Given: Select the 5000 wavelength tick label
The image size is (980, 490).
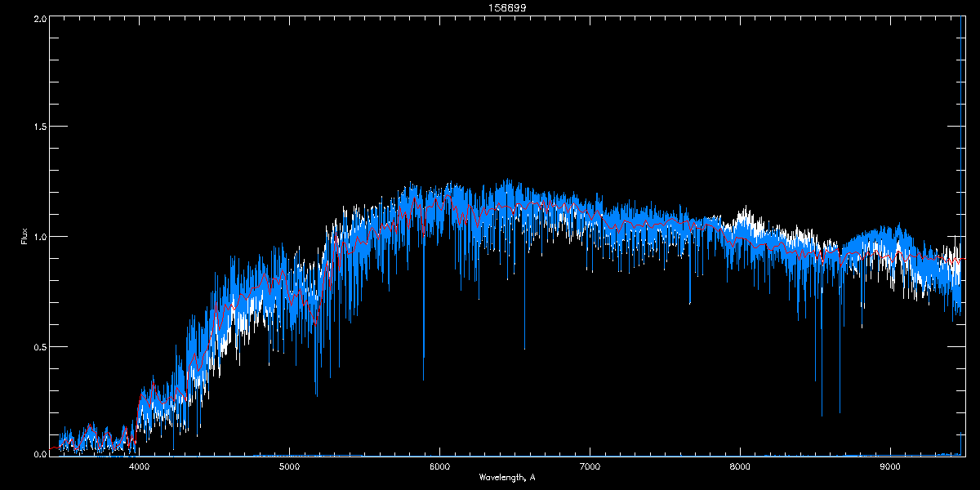Looking at the screenshot, I should click(x=289, y=466).
